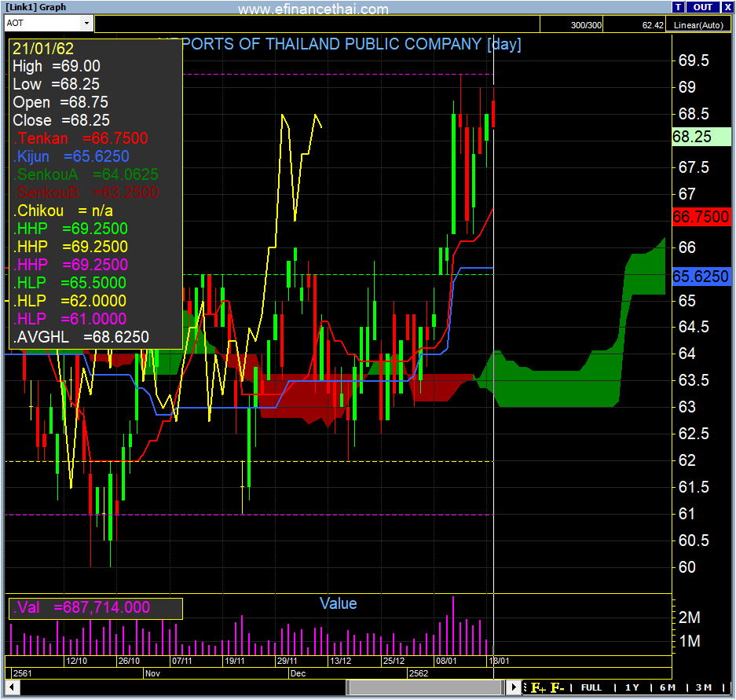
Task: Click the Close =68.25 info line
Action: click(61, 120)
